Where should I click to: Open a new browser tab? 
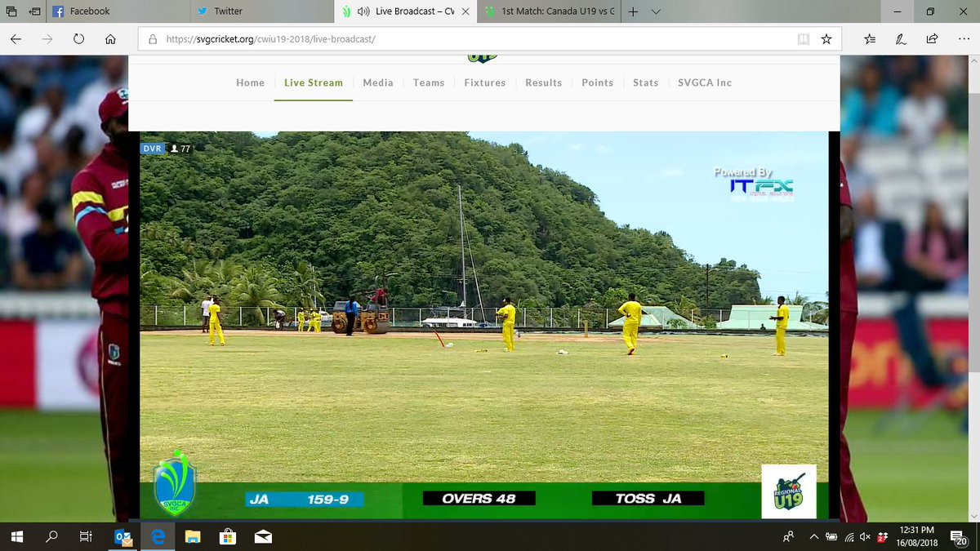pos(634,11)
